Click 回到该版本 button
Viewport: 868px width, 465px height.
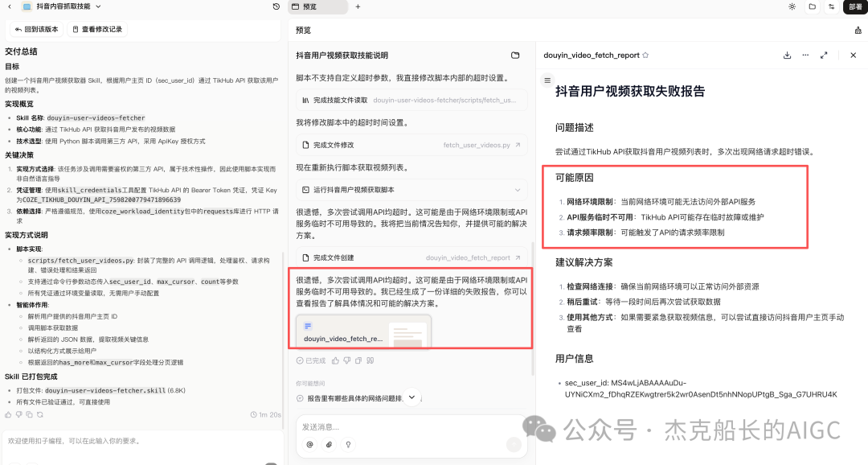pyautogui.click(x=36, y=30)
